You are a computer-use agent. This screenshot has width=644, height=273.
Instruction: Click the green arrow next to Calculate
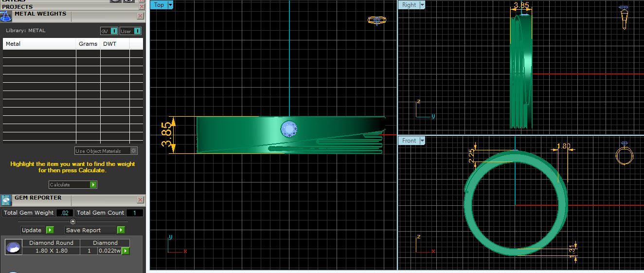coord(93,185)
